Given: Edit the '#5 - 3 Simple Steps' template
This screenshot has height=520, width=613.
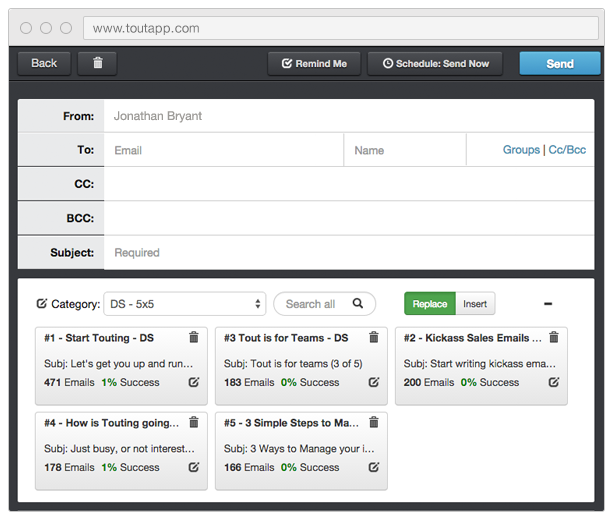Looking at the screenshot, I should click(x=374, y=467).
